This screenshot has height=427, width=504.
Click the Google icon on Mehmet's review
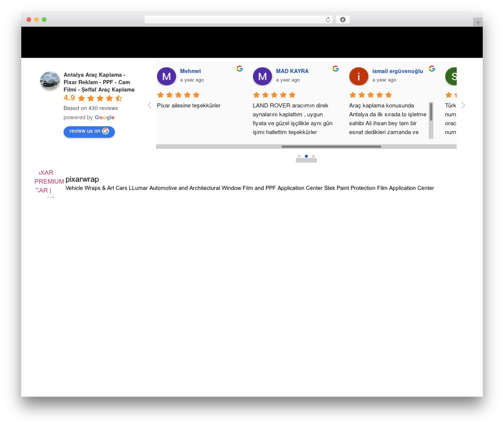point(239,69)
